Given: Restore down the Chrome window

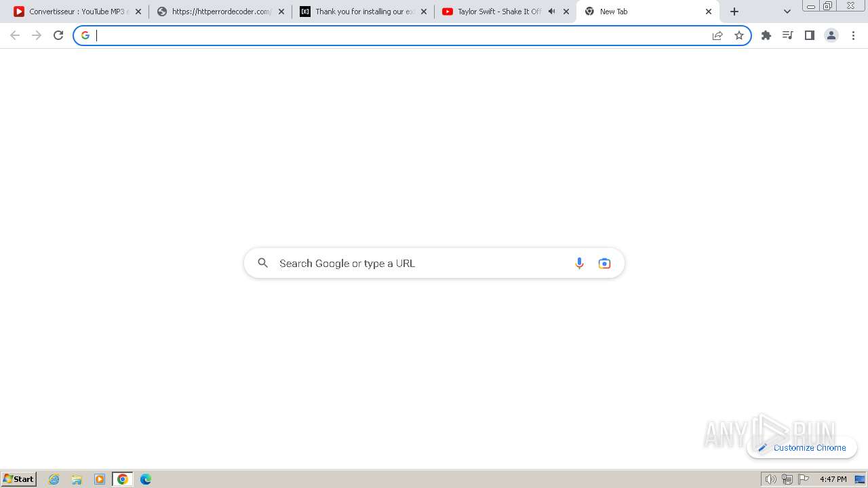Looking at the screenshot, I should (828, 5).
